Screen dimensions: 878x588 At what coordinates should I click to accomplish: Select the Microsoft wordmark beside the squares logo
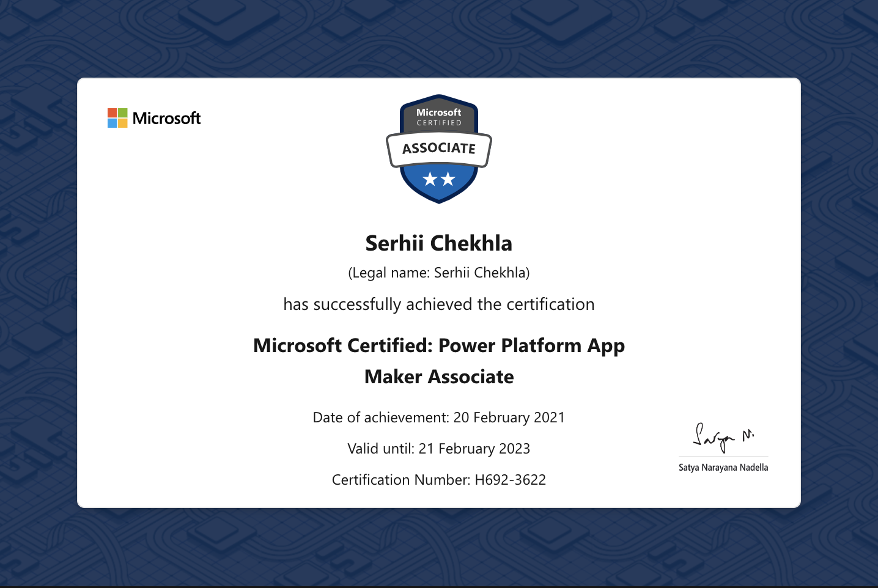tap(166, 118)
